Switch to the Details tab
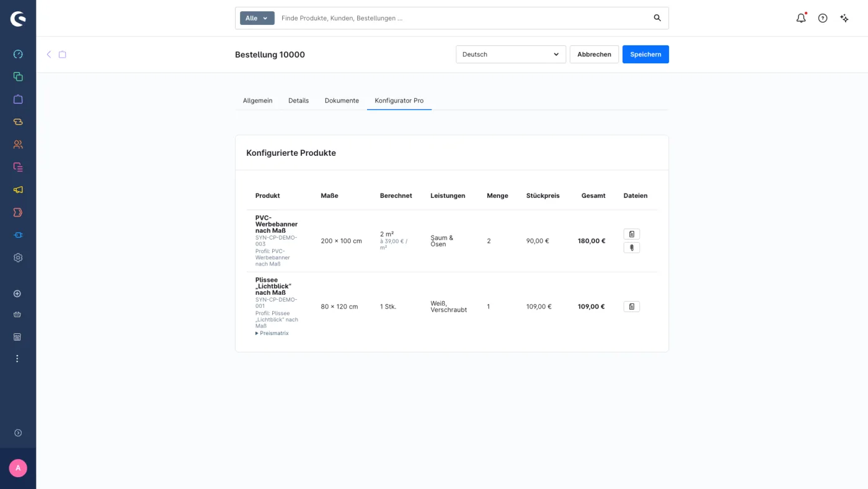Image resolution: width=868 pixels, height=489 pixels. pos(298,101)
